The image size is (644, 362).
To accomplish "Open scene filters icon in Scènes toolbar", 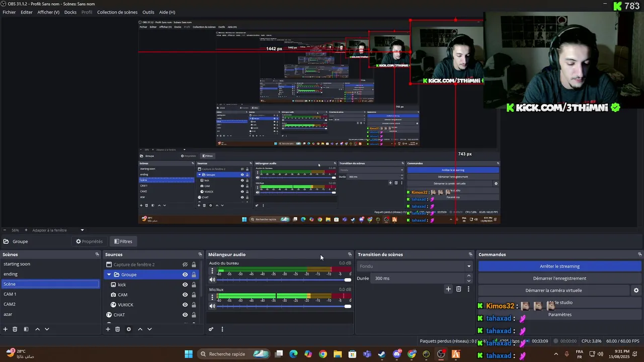I will (x=26, y=329).
